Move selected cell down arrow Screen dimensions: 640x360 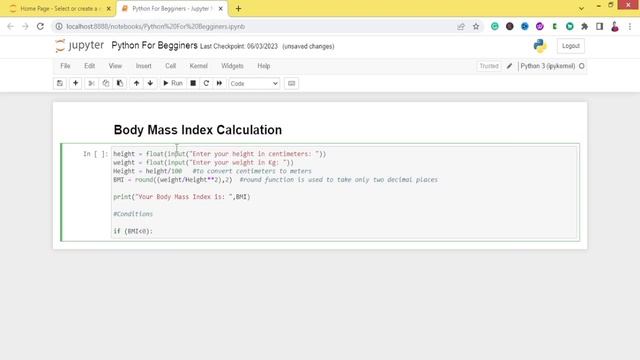(x=150, y=83)
